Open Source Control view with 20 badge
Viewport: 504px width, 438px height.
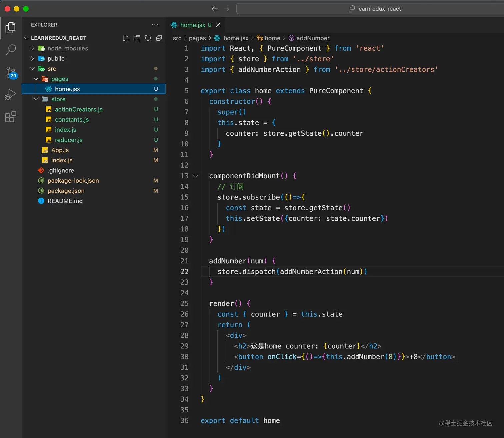(x=11, y=72)
